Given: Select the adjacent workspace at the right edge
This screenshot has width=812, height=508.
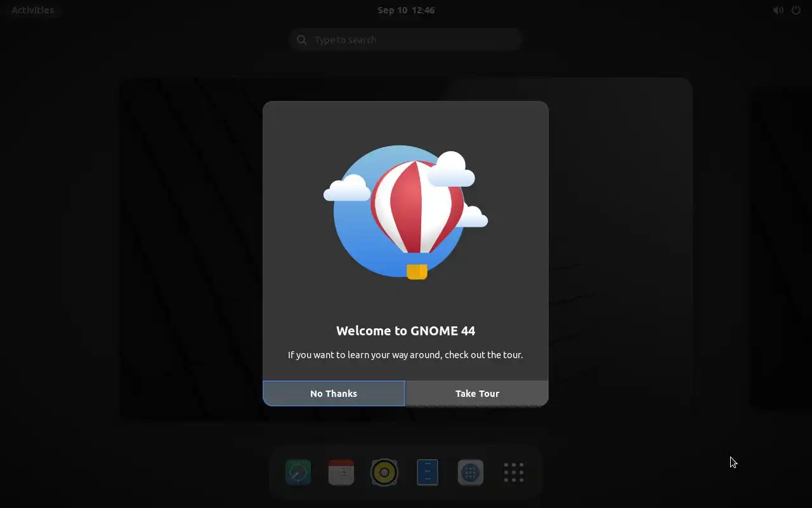Looking at the screenshot, I should [x=782, y=248].
